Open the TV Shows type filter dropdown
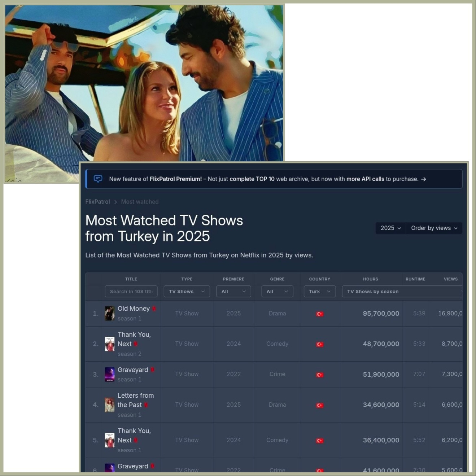Image resolution: width=476 pixels, height=476 pixels. pos(187,292)
